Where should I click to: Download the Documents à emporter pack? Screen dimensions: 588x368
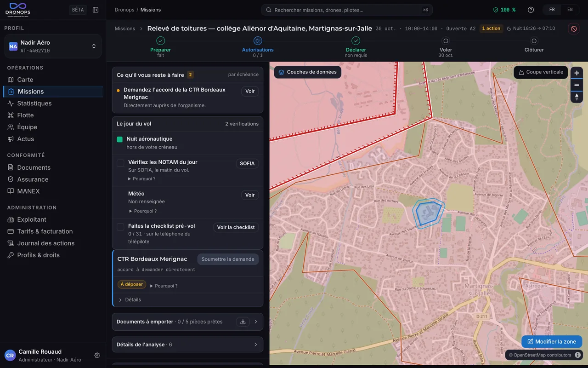pos(243,322)
